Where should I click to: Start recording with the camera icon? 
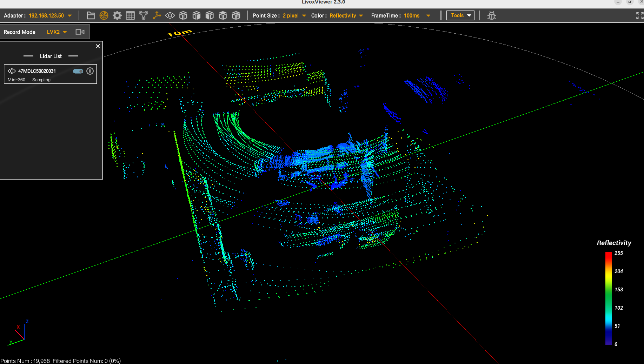[80, 32]
